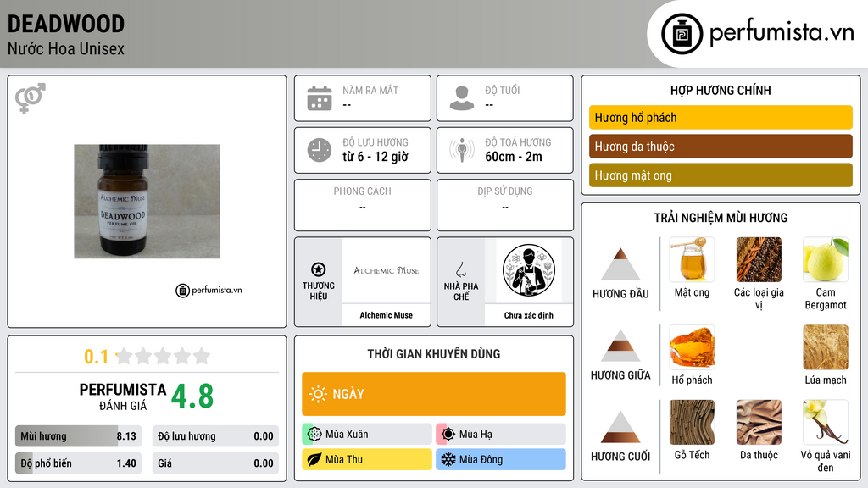Click the Alchemic Muse brand logo
868x488 pixels.
pyautogui.click(x=387, y=270)
